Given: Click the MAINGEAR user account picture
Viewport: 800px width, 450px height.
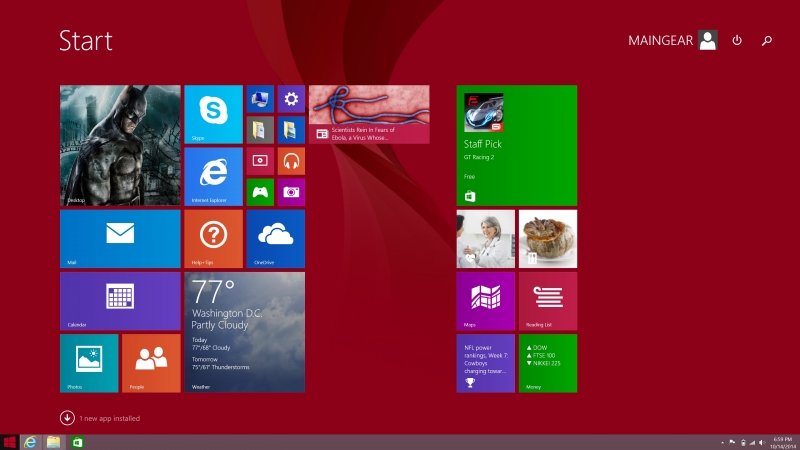Looking at the screenshot, I should click(x=708, y=40).
